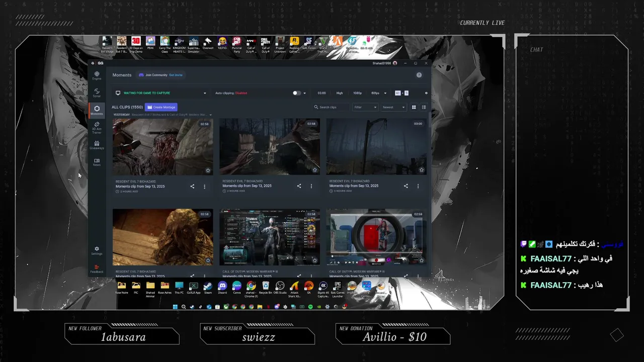
Task: Open Giveaways in the sidebar
Action: pos(97,145)
